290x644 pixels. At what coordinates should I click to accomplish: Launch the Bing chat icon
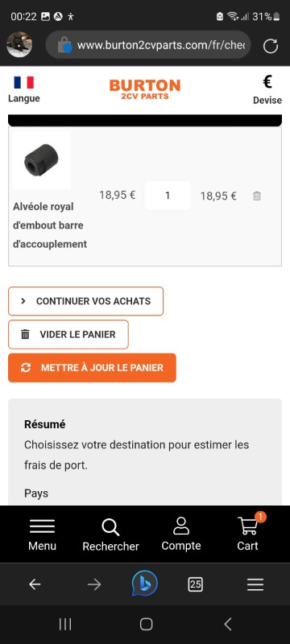coord(144,583)
